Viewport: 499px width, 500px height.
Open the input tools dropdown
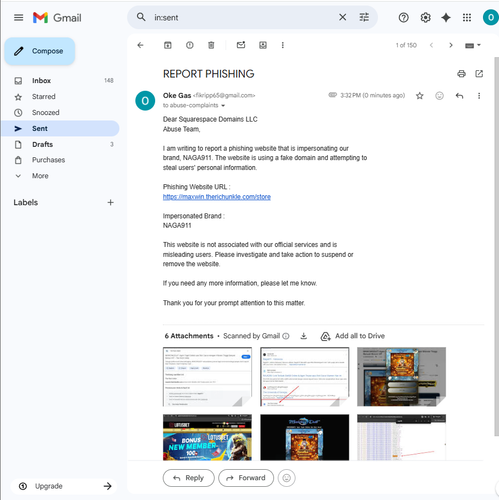tap(473, 45)
